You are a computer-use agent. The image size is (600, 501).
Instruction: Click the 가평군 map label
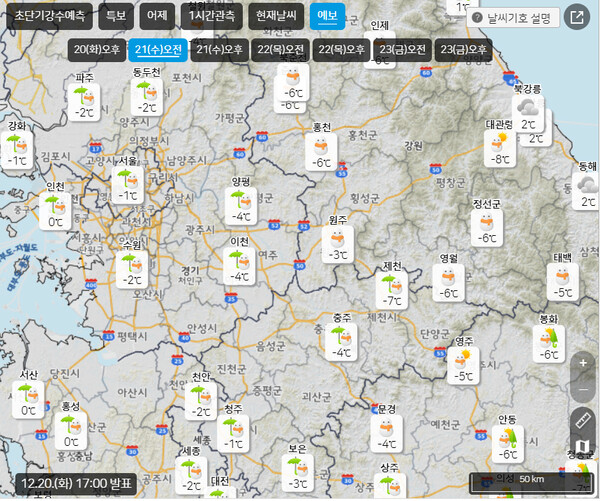tap(229, 117)
